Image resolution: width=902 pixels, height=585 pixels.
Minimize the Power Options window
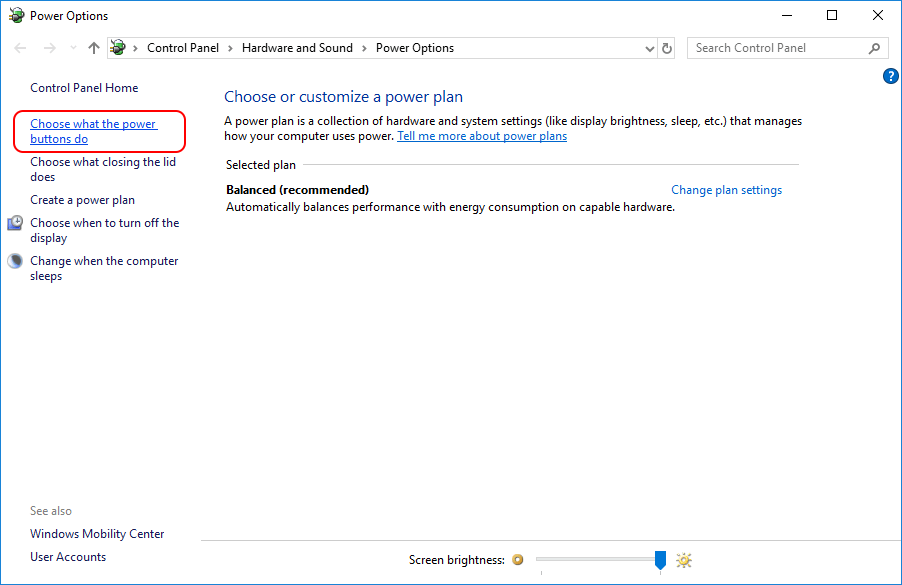787,16
